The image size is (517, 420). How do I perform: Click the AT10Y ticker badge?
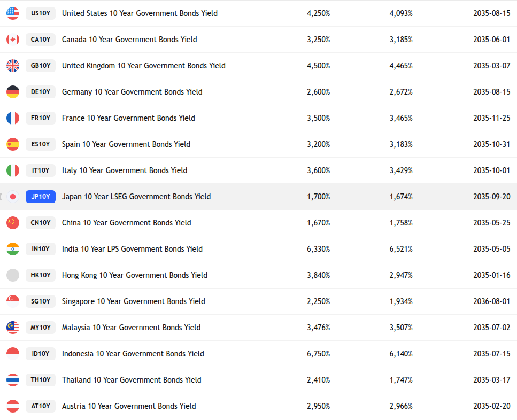coord(41,406)
